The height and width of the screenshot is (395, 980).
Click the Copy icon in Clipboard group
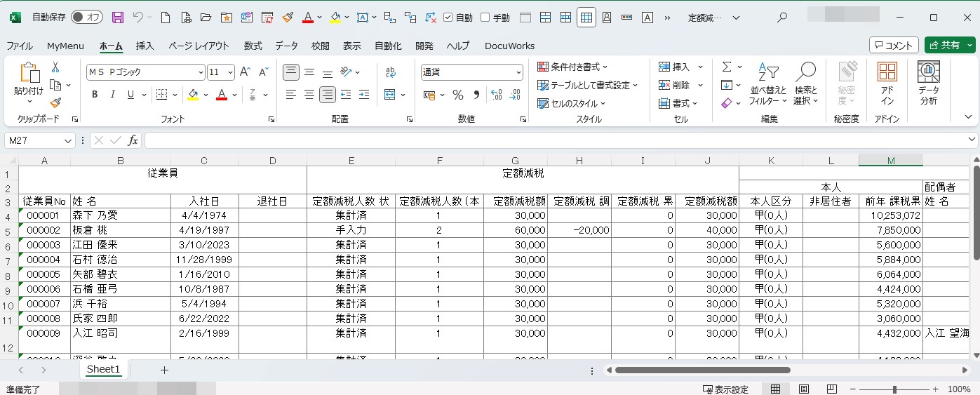coord(55,86)
